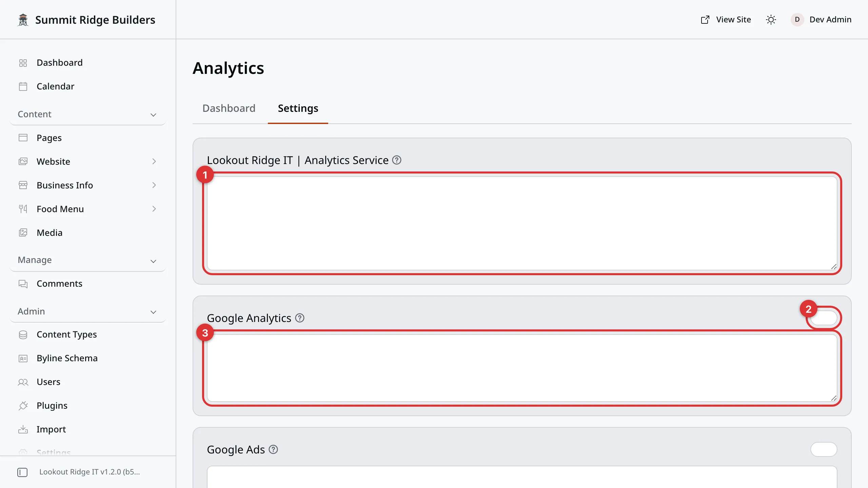The height and width of the screenshot is (488, 868).
Task: Enable the Google Analytics toggle
Action: [824, 318]
